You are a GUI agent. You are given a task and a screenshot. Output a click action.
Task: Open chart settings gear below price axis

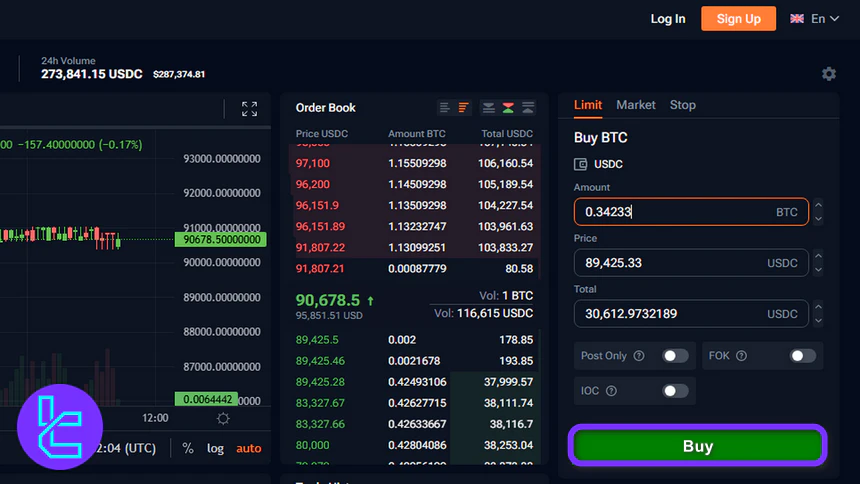[x=223, y=419]
